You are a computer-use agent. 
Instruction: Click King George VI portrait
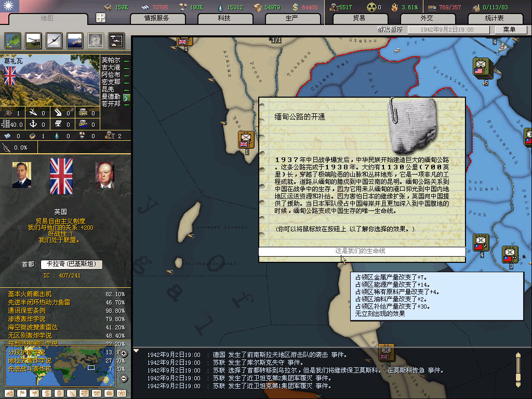pos(22,175)
